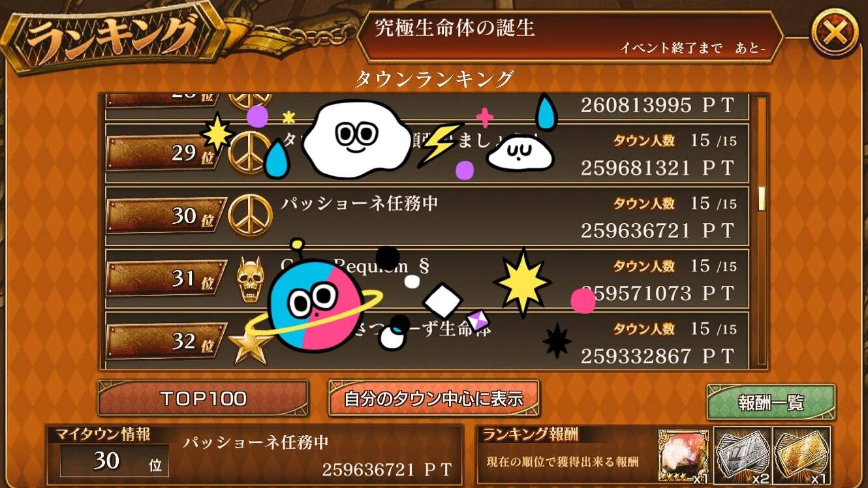Tap the gold ticket reward icon
The width and height of the screenshot is (868, 488).
click(x=801, y=455)
